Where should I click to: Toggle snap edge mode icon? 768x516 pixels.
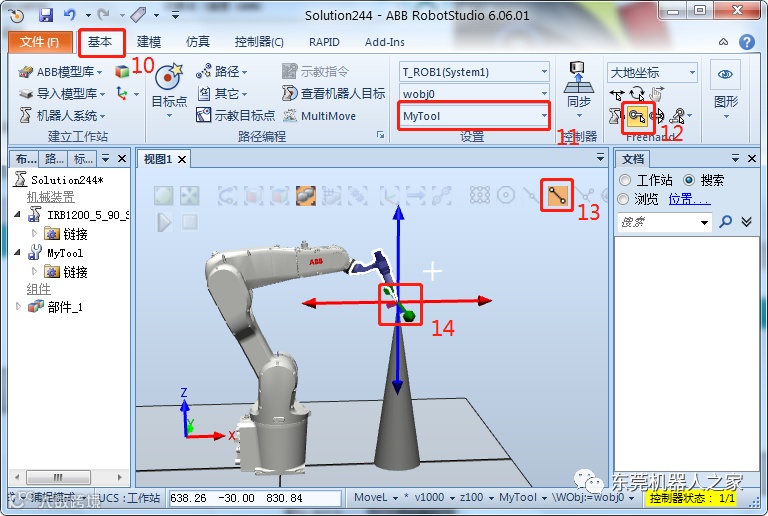pyautogui.click(x=557, y=195)
